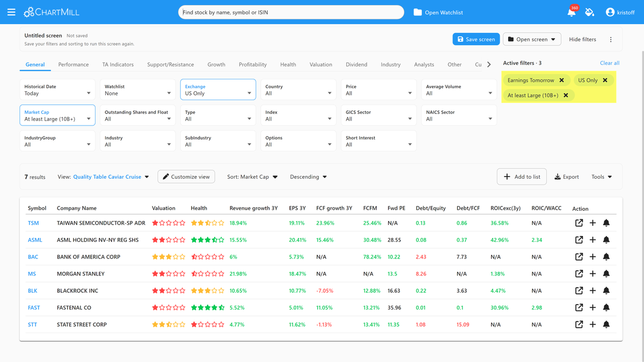
Task: Click Hide filters
Action: pos(582,39)
